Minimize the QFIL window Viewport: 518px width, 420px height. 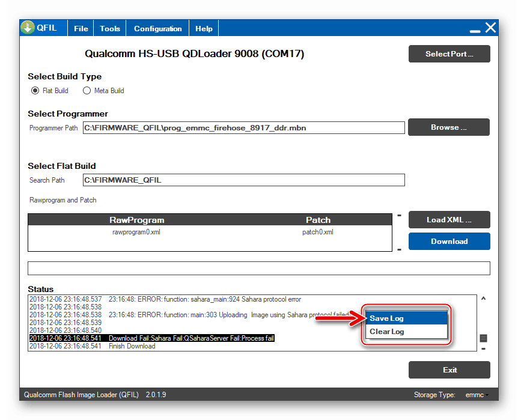(x=475, y=31)
